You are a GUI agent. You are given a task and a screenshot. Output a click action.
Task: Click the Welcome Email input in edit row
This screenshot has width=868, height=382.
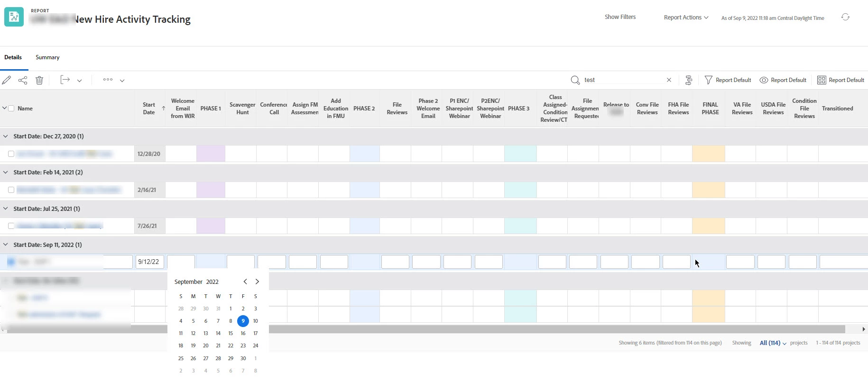[x=181, y=262]
